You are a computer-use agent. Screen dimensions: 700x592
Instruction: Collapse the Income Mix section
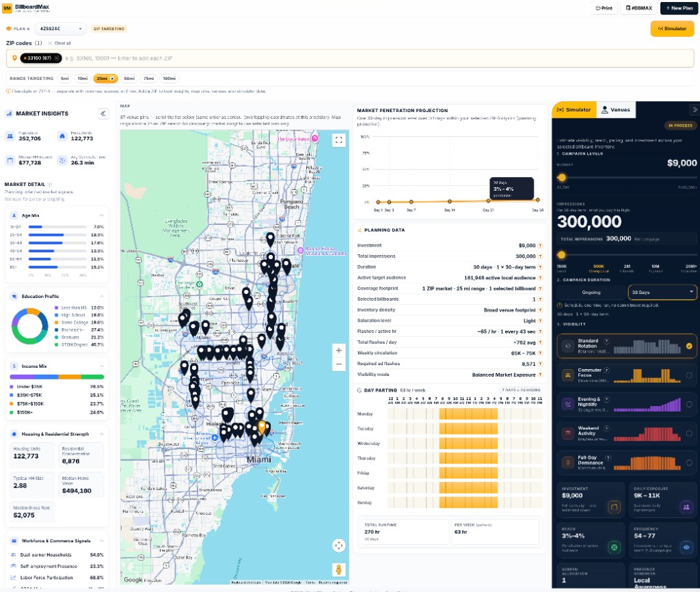(x=102, y=366)
